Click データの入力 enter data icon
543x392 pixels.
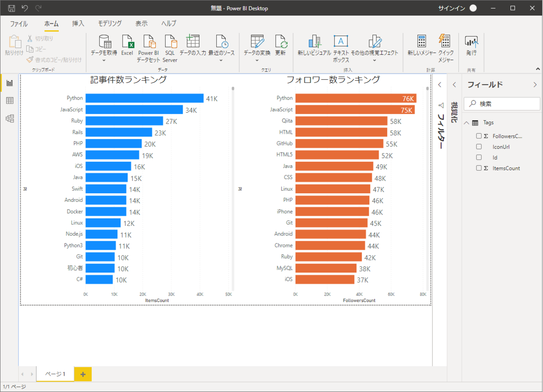click(192, 41)
